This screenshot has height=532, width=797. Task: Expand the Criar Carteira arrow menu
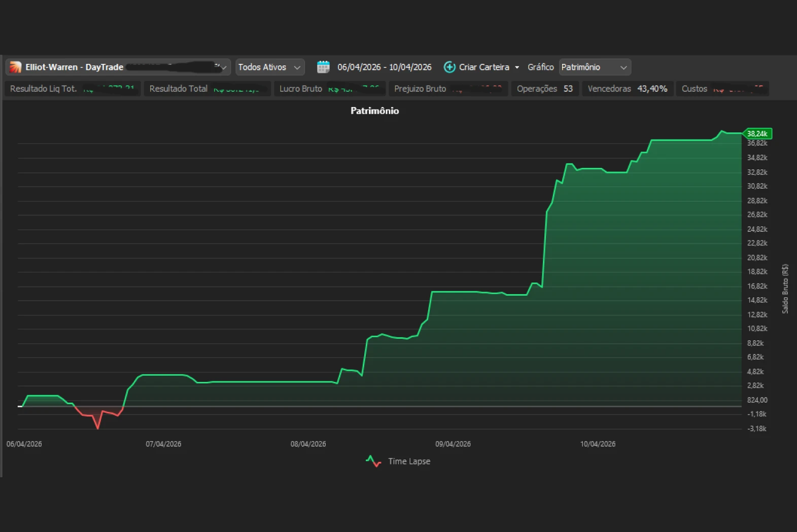coord(517,67)
